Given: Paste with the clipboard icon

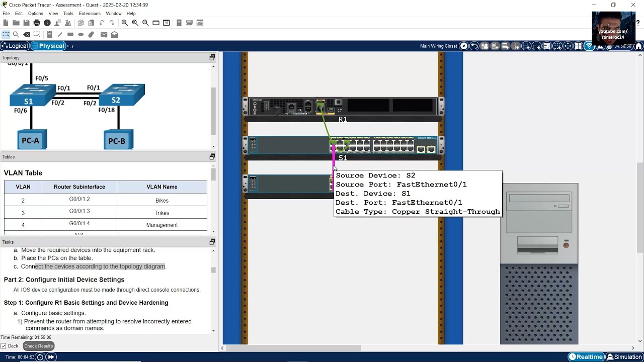Looking at the screenshot, I should coord(91,23).
